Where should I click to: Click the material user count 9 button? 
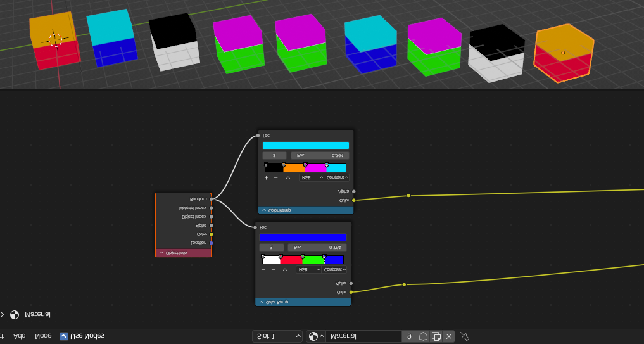tap(409, 336)
